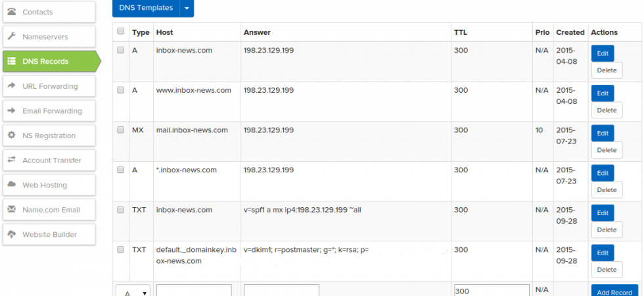Viewport: 644px width, 296px height.
Task: Delete the TXT spf1 record
Action: [x=607, y=230]
